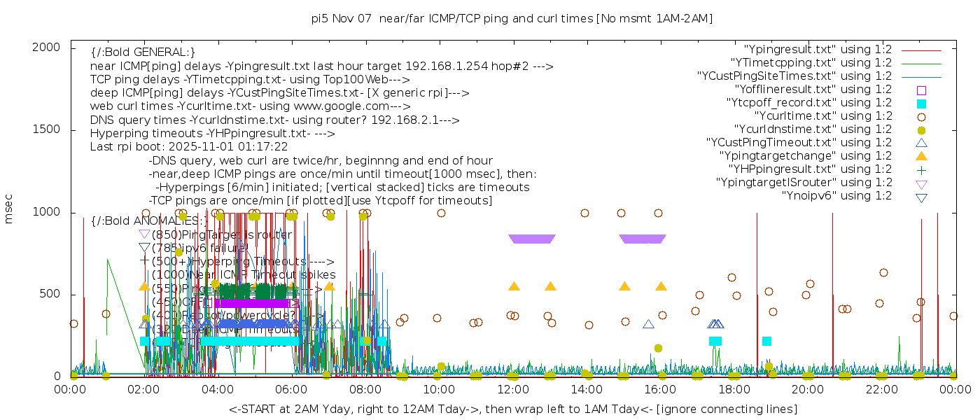The height and width of the screenshot is (420, 980).
Task: Click the purple square Yofflineresult.txt legend symbol
Action: [921, 90]
